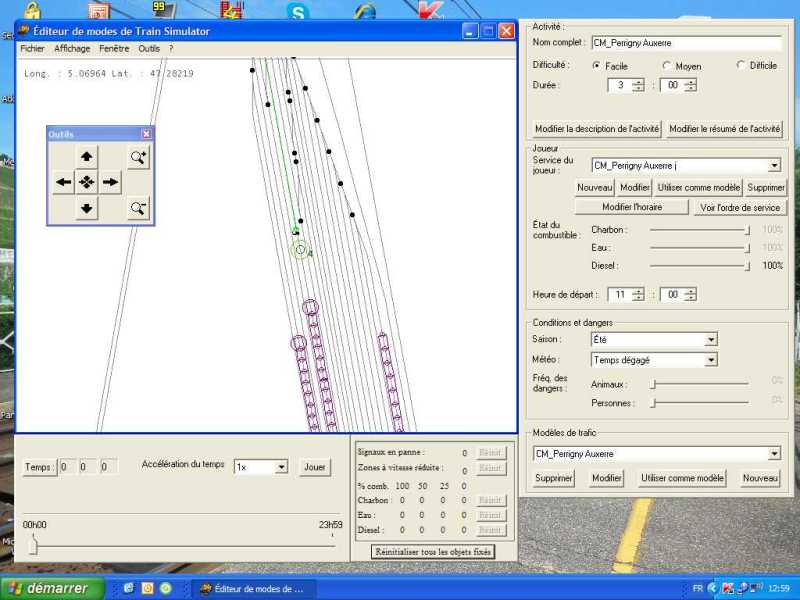Click the Modifier l'horaire button
Image resolution: width=800 pixels, height=600 pixels.
(x=632, y=207)
